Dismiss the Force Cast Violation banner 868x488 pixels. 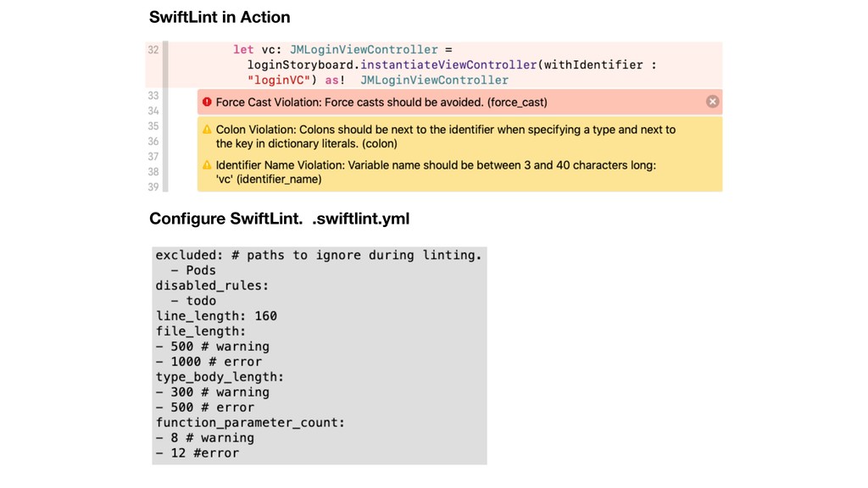point(712,102)
